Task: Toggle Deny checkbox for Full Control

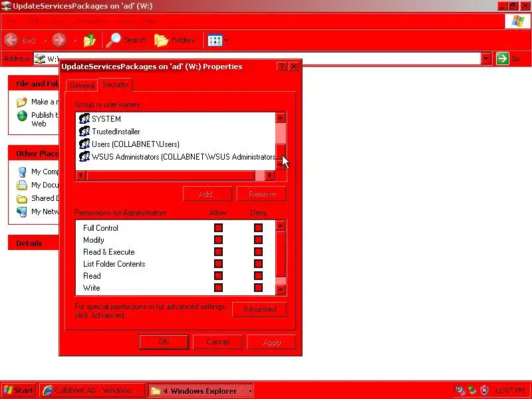Action: click(x=258, y=227)
